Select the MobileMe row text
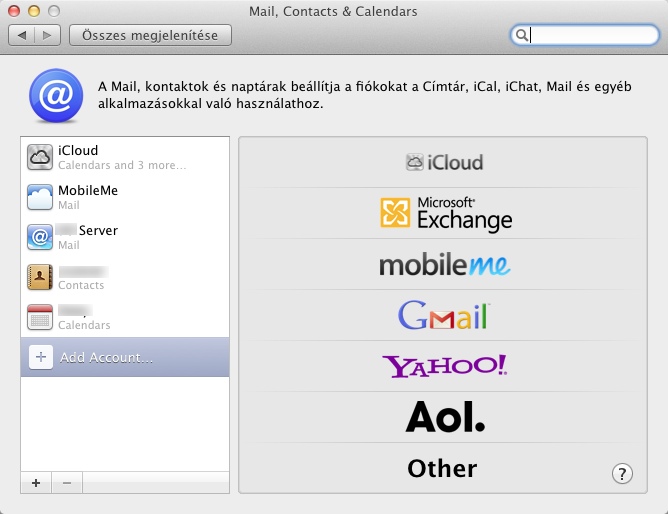Image resolution: width=668 pixels, height=514 pixels. (88, 190)
